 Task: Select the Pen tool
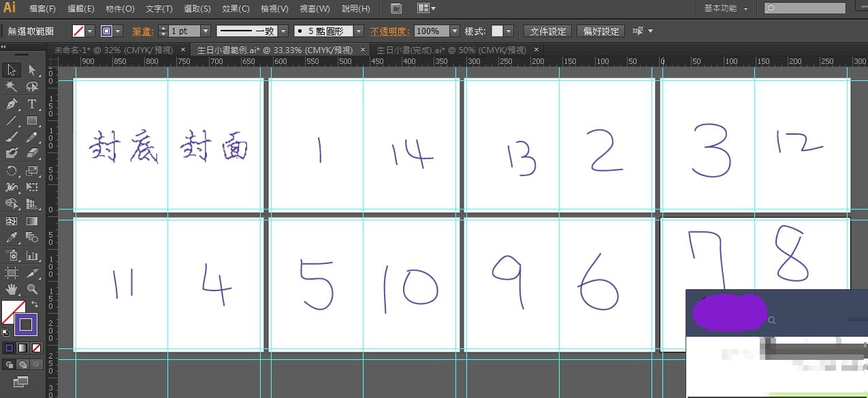12,104
